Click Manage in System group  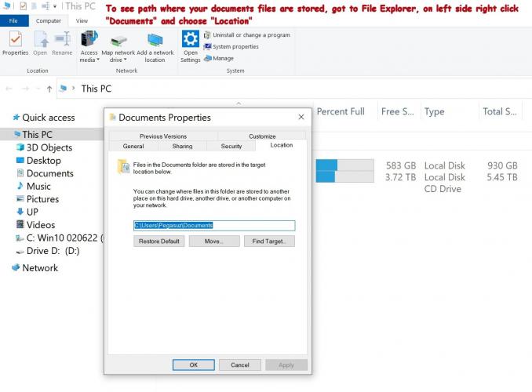(219, 58)
